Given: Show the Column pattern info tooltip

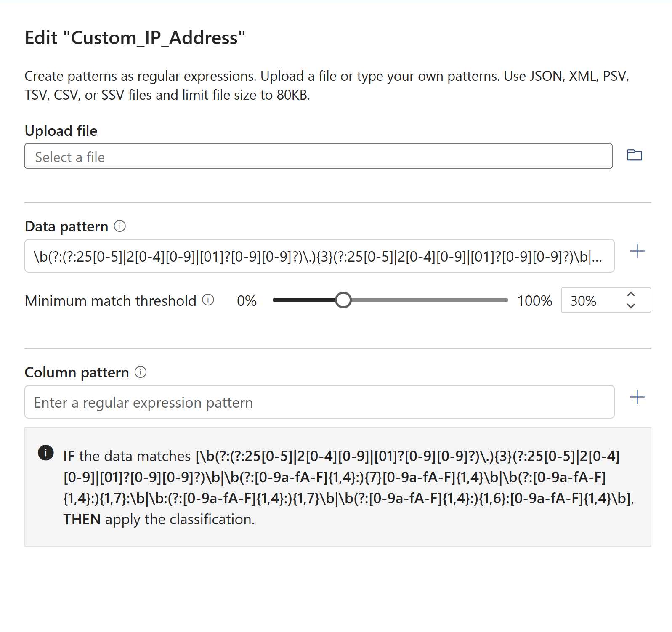Looking at the screenshot, I should (140, 372).
